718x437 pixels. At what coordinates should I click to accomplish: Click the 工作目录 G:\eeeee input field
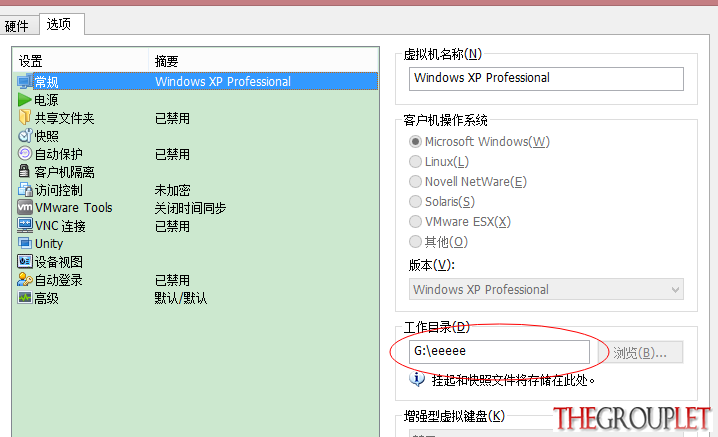(x=499, y=351)
